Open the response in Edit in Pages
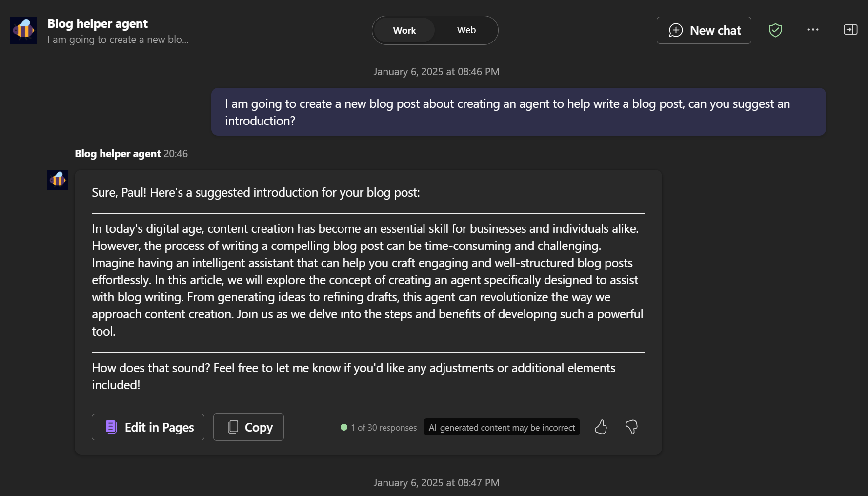868x496 pixels. pyautogui.click(x=148, y=427)
